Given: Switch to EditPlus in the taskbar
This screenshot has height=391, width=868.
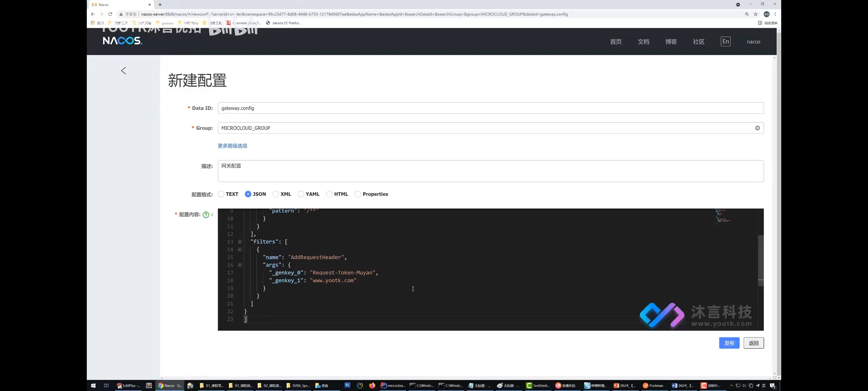Looking at the screenshot, I should click(x=128, y=386).
